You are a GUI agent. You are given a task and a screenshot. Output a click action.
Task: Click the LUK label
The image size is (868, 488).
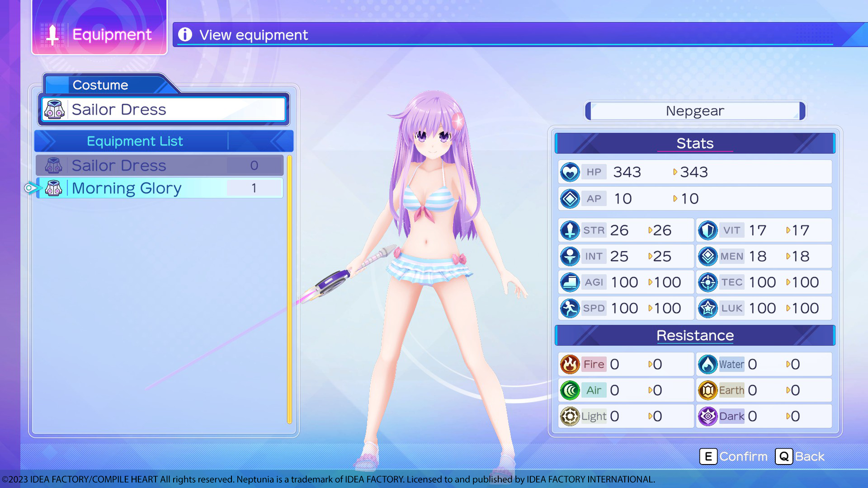731,309
